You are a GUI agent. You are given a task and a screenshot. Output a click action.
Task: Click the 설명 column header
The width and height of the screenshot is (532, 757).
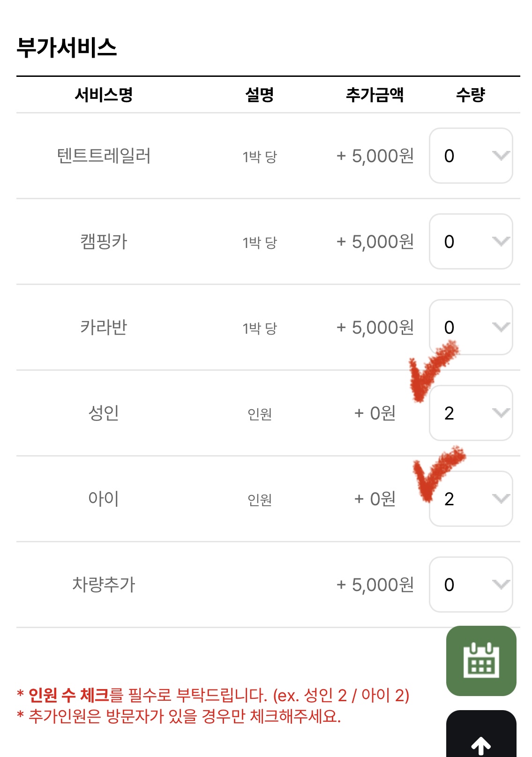259,95
